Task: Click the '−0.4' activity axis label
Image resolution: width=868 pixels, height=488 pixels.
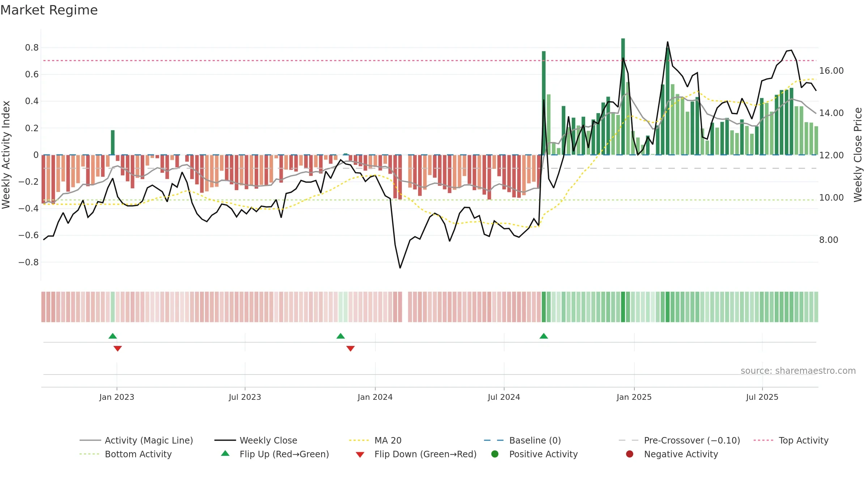Action: (29, 209)
